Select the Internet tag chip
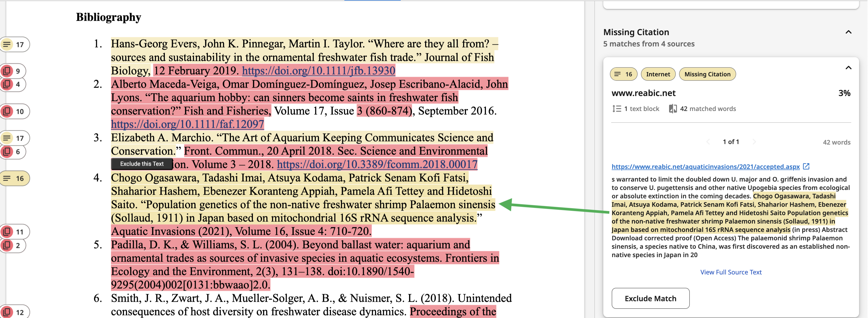The width and height of the screenshot is (868, 318). [658, 74]
